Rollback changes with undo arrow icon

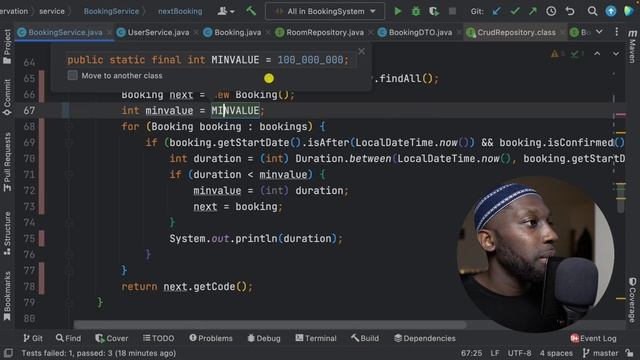570,11
